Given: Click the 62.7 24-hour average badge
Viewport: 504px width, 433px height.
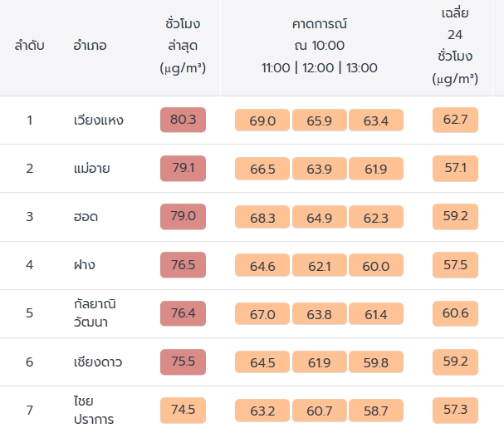Looking at the screenshot, I should click(x=455, y=121).
